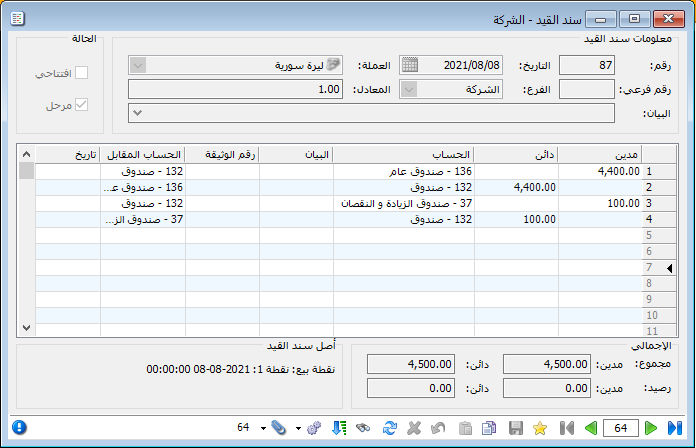Click the balance دائن field 0.00
The width and height of the screenshot is (696, 448).
[411, 388]
